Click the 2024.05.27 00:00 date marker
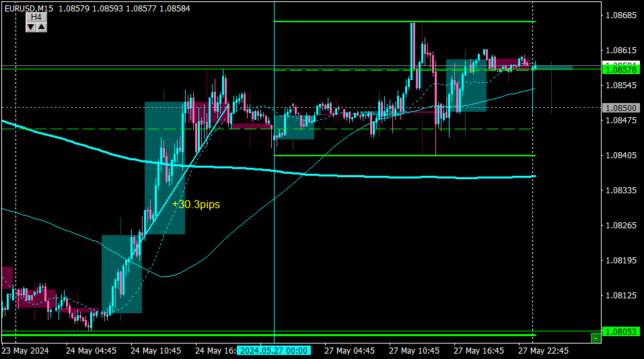Screen dimensions: 644x359 (273, 351)
